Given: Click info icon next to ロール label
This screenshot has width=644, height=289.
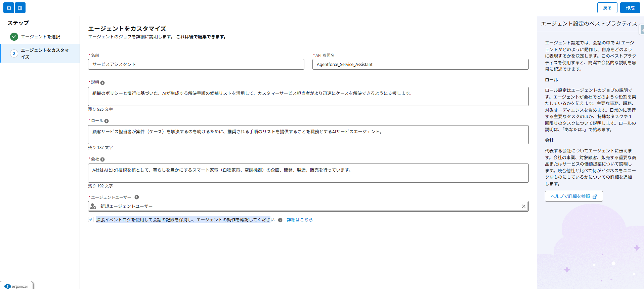Looking at the screenshot, I should (106, 121).
